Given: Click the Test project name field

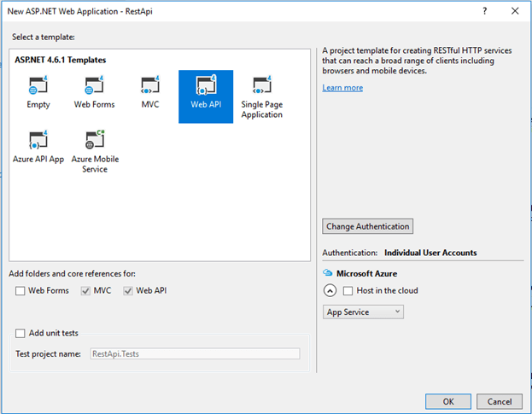Looking at the screenshot, I should (x=195, y=353).
